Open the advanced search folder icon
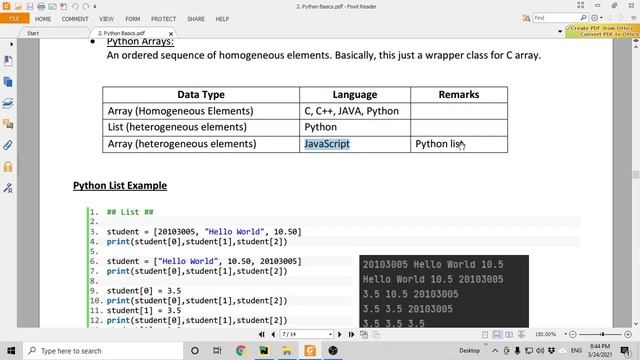640x360 pixels. coord(527,18)
